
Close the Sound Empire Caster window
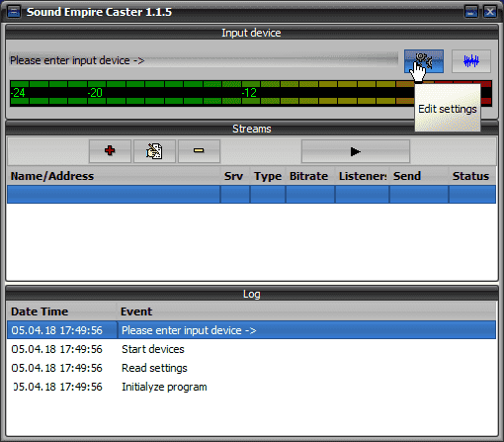tap(490, 12)
